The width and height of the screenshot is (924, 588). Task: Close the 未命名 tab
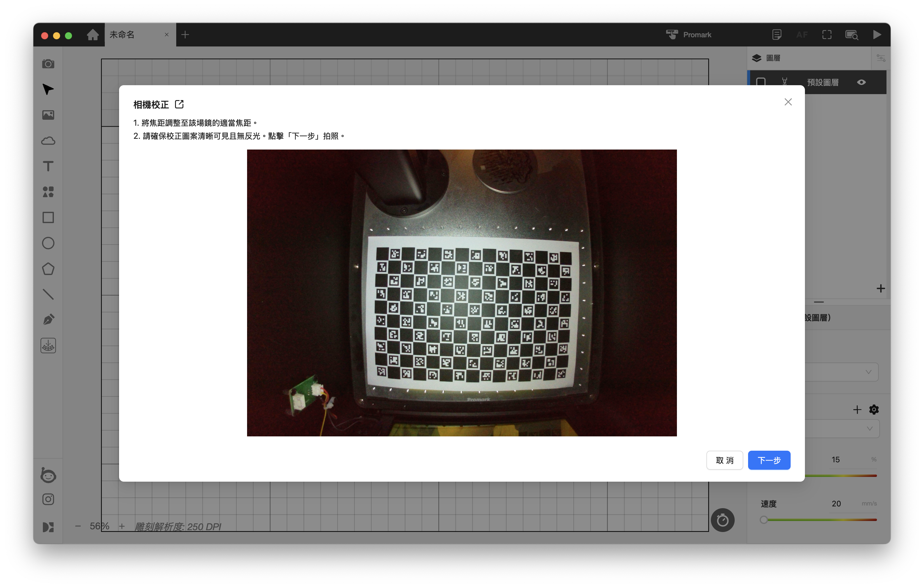click(166, 35)
